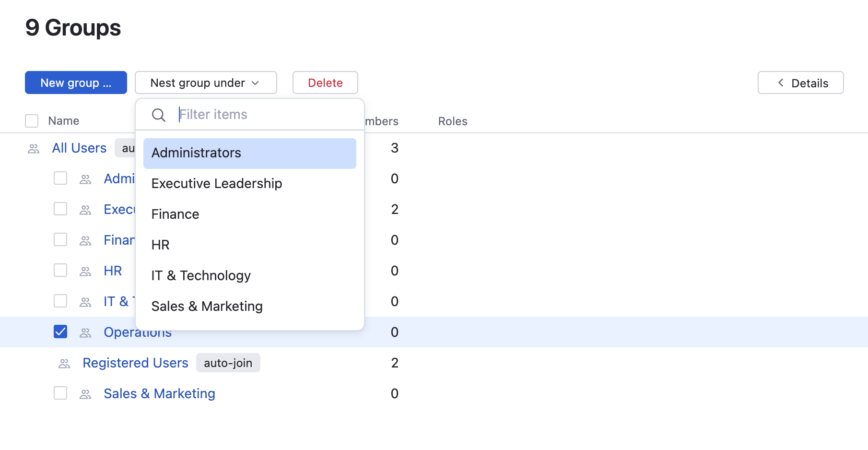Viewport: 868px width, 450px height.
Task: Click the group icon next to HR row
Action: click(x=85, y=272)
